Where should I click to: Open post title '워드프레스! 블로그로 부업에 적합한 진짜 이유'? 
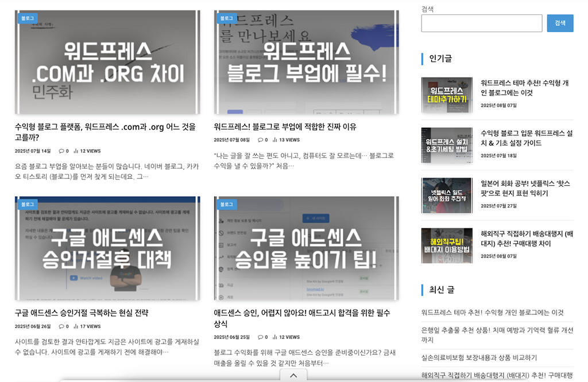point(285,127)
